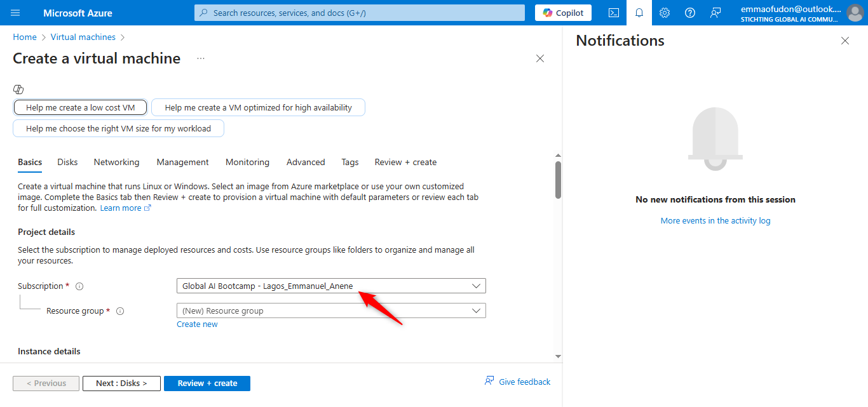Screen dimensions: 868x407
Task: Click the scrollbar down arrow
Action: [x=558, y=357]
